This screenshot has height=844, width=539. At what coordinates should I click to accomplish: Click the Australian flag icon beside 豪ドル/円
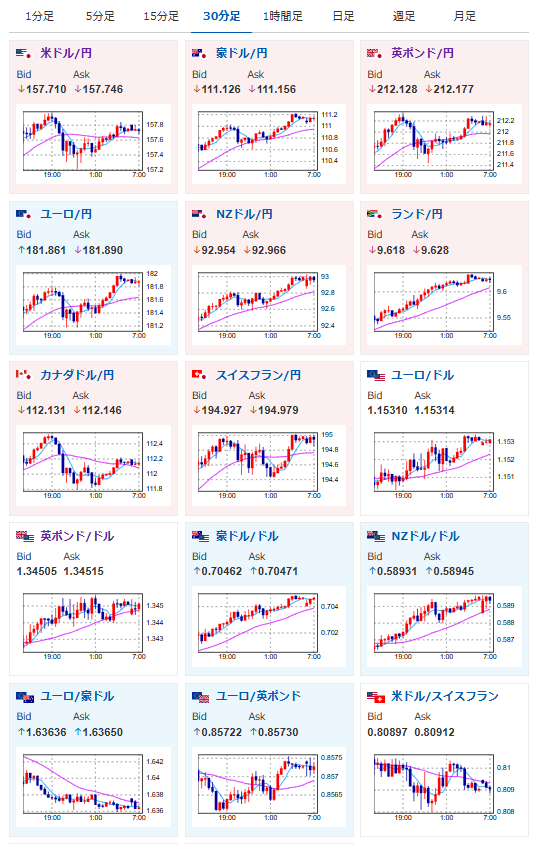pos(200,53)
